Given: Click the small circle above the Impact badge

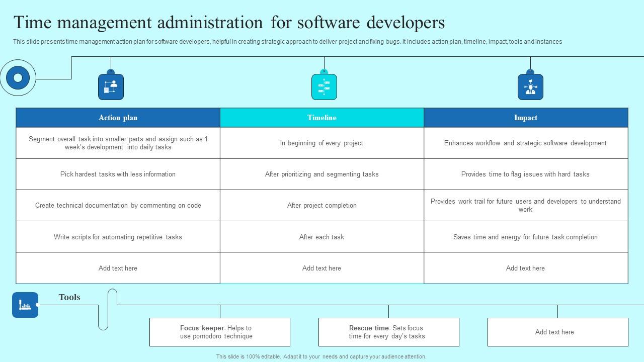Looking at the screenshot, I should (x=530, y=71).
